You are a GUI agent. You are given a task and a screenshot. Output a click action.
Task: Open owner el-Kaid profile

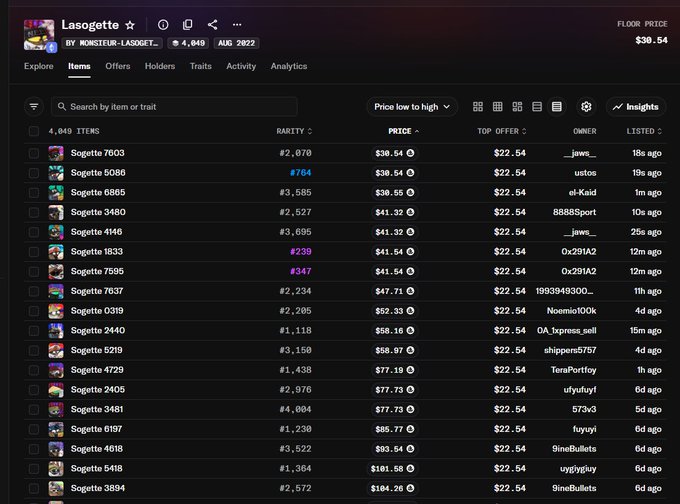(582, 193)
